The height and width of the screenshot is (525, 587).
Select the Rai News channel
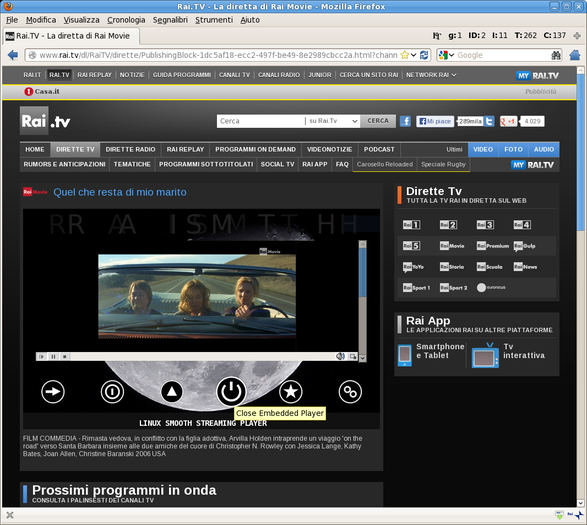[x=525, y=267]
